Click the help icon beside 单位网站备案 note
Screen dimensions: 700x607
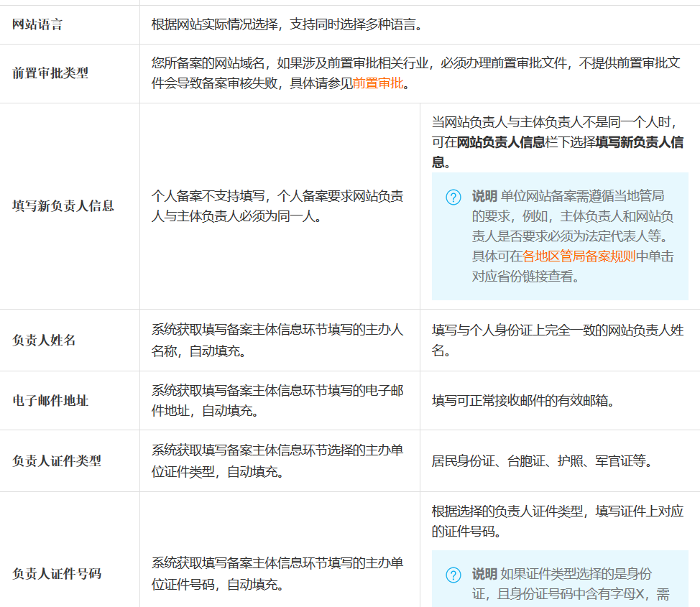click(x=453, y=197)
